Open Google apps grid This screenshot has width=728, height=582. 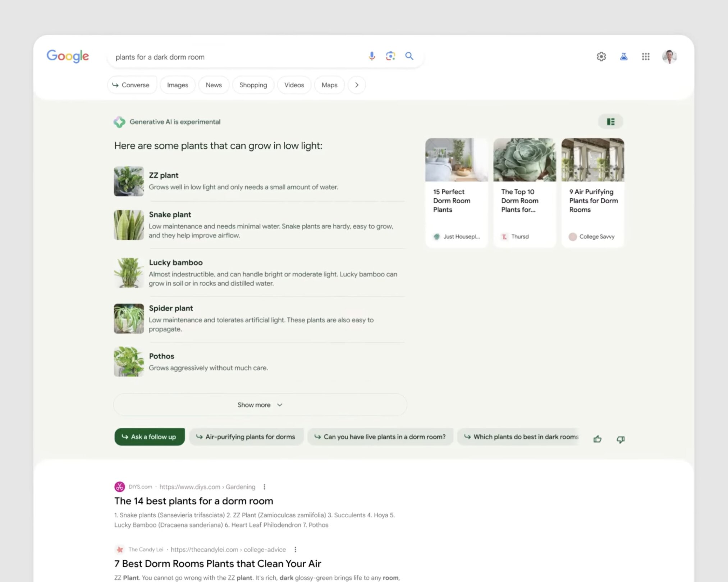point(646,56)
